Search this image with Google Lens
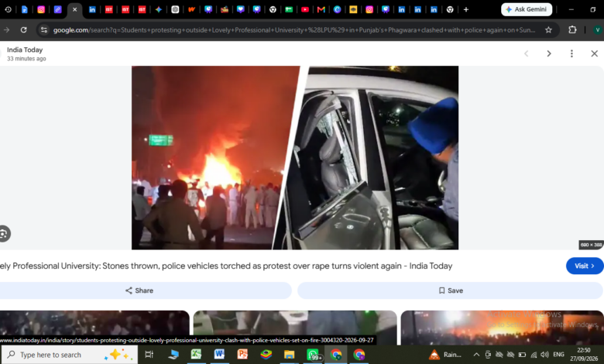This screenshot has height=364, width=604. [3, 233]
